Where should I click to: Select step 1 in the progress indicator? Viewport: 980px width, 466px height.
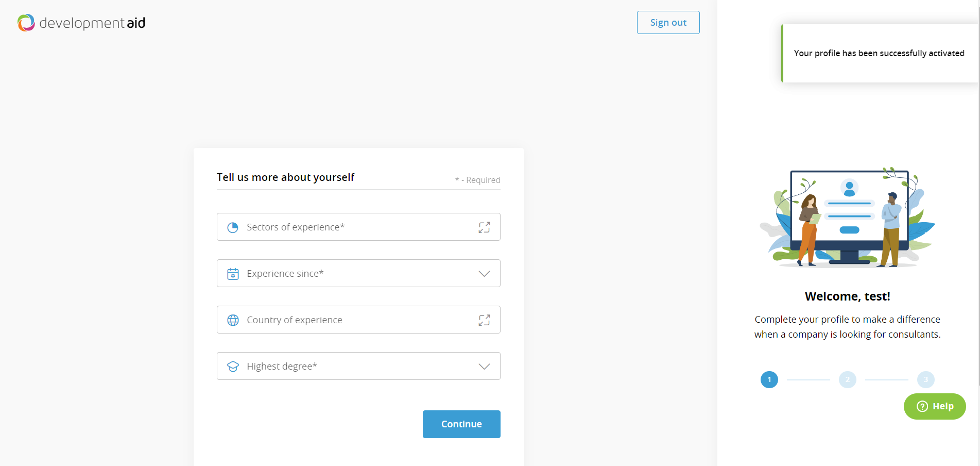(x=769, y=379)
